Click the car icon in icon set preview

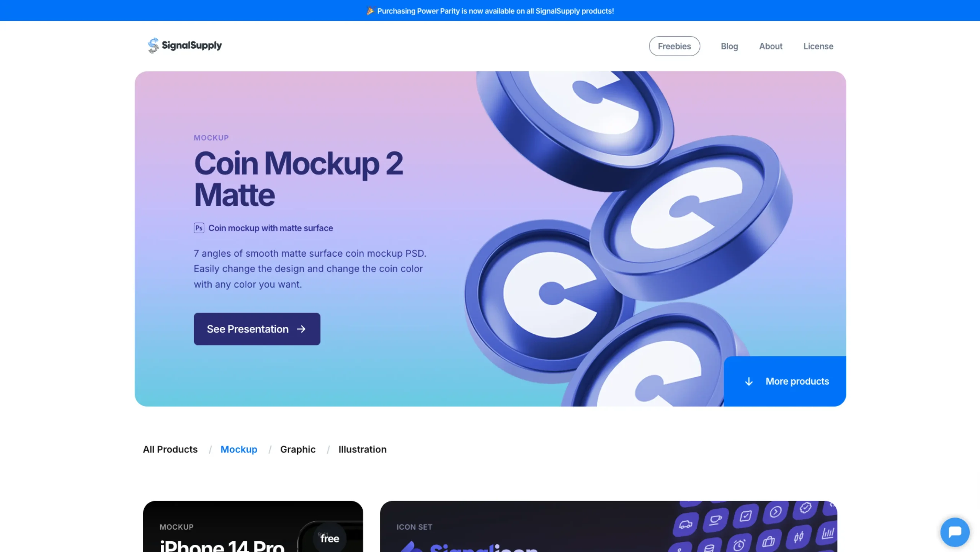[x=685, y=524]
